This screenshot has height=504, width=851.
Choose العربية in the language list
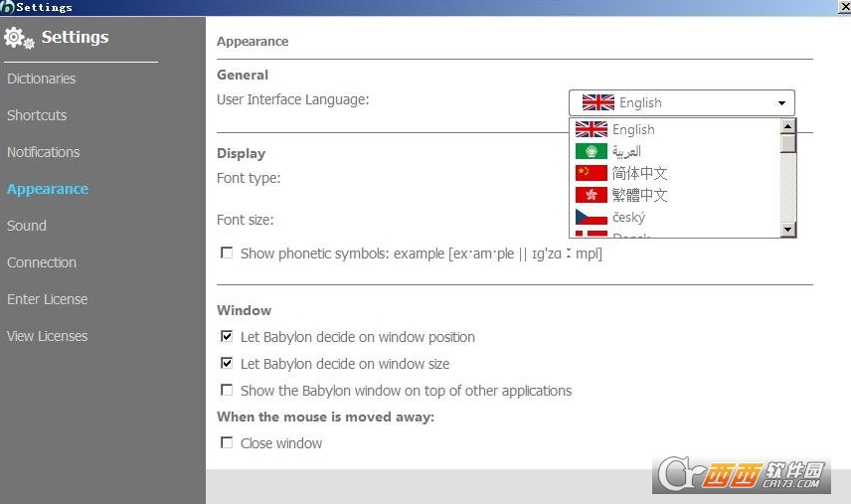pos(627,151)
